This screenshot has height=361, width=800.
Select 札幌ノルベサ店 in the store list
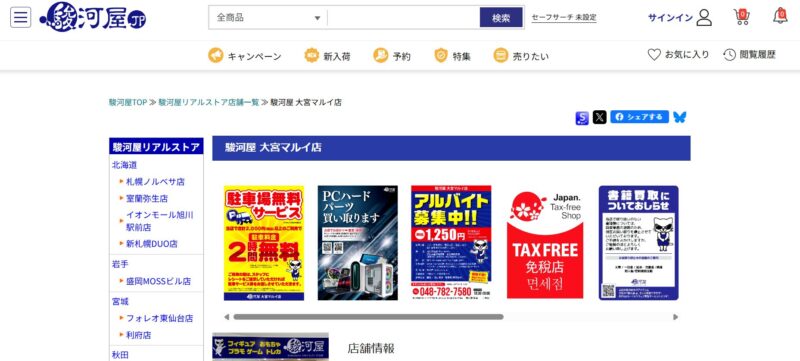(x=155, y=182)
